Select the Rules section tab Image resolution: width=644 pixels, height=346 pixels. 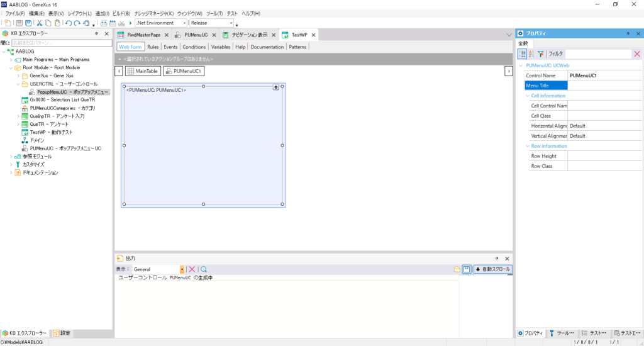153,47
